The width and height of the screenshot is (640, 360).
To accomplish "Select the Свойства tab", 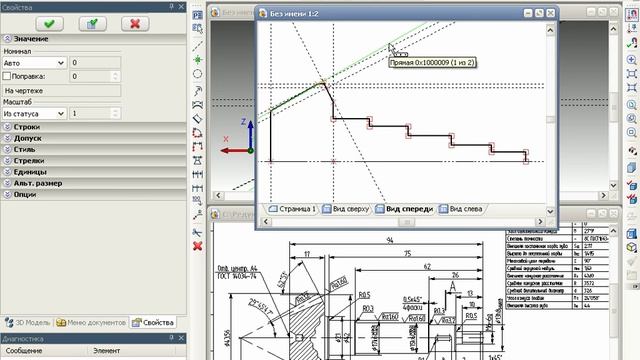I will (153, 322).
